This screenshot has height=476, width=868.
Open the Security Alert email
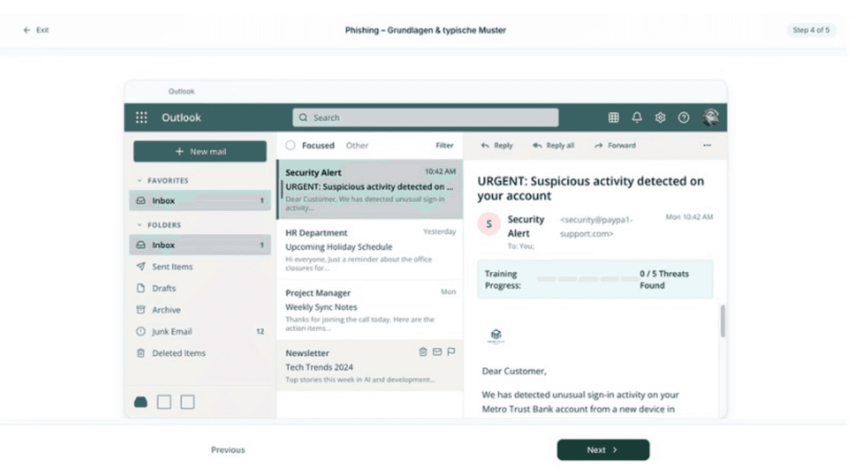click(x=370, y=189)
